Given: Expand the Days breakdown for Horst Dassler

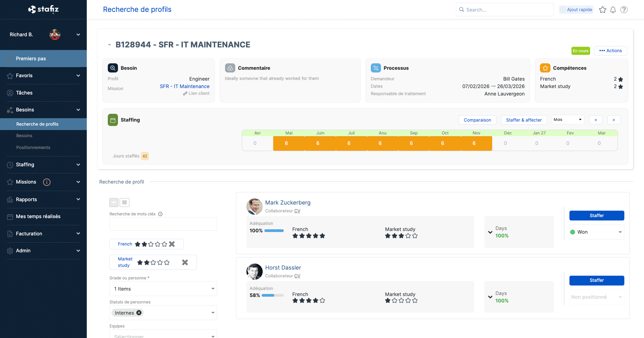Looking at the screenshot, I should (490, 297).
